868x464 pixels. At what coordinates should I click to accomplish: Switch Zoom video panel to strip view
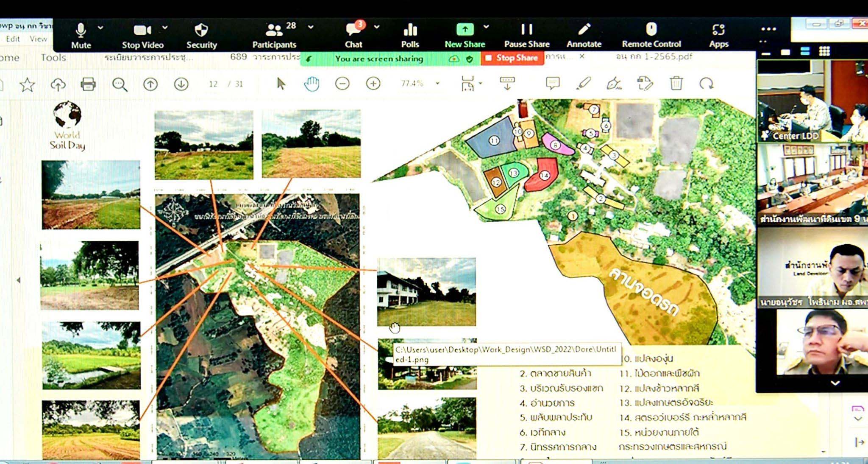[x=805, y=51]
